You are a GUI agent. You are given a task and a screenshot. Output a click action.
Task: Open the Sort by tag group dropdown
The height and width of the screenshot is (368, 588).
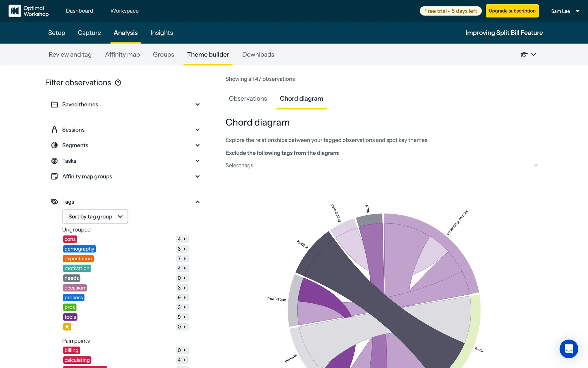pos(95,217)
